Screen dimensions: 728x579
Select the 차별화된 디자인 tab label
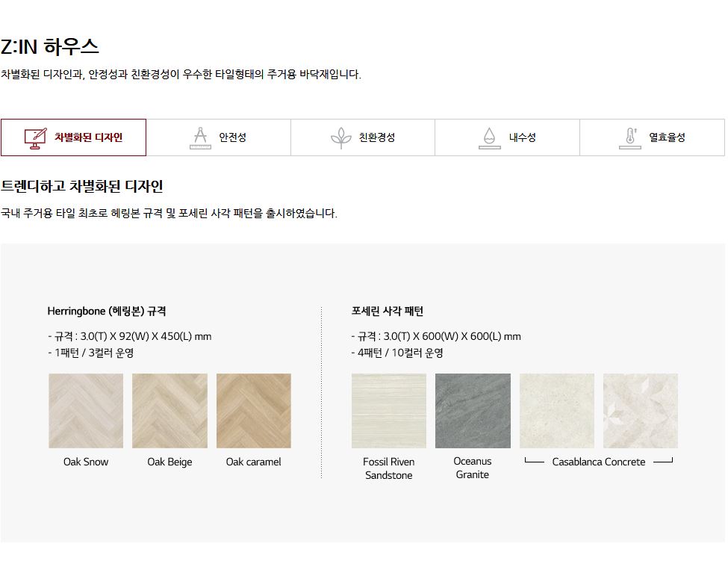(x=88, y=137)
